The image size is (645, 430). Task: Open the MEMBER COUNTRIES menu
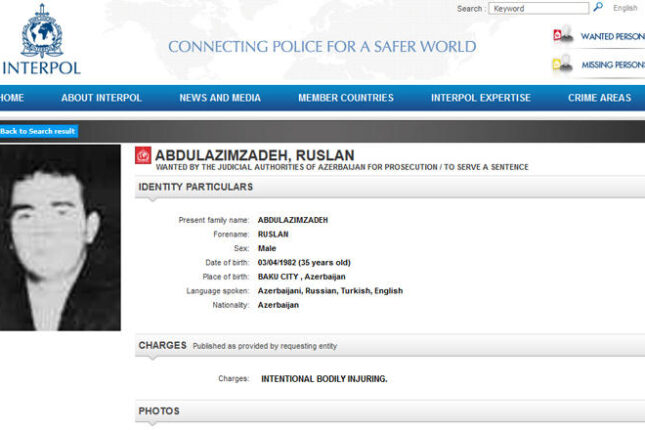pyautogui.click(x=346, y=98)
